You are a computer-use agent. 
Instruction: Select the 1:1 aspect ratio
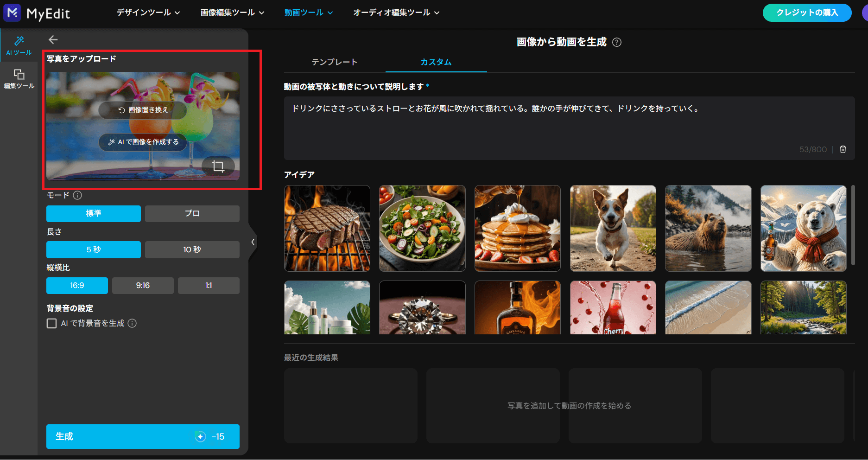[209, 285]
